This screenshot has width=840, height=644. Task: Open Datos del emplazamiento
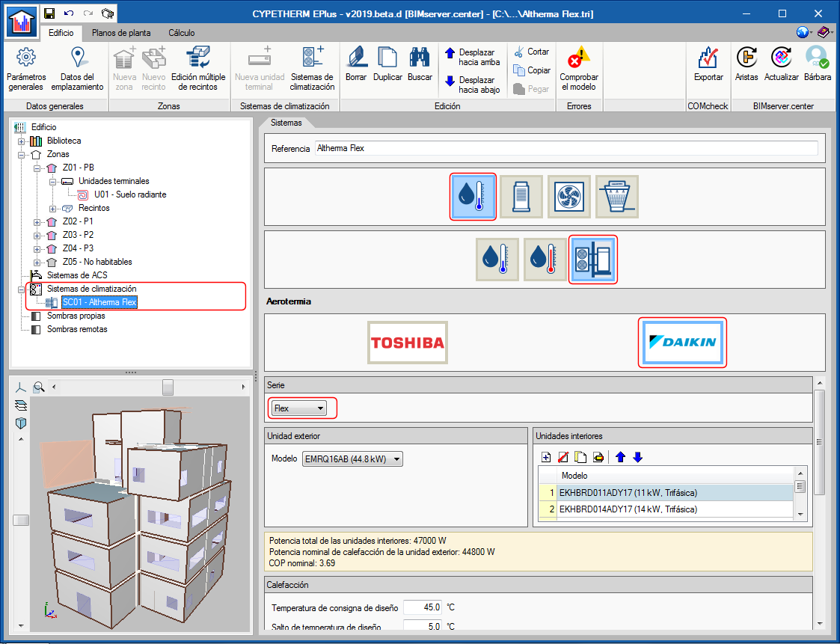(78, 70)
